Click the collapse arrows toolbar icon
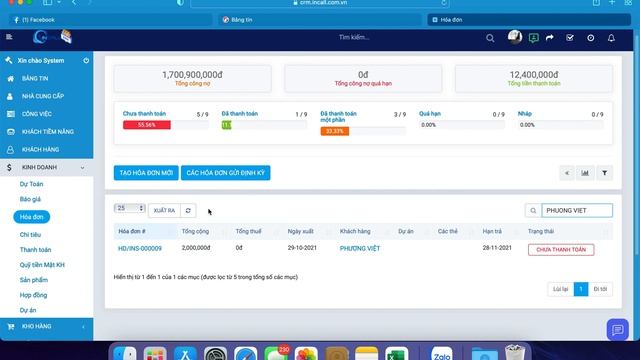640x360 pixels. click(567, 173)
